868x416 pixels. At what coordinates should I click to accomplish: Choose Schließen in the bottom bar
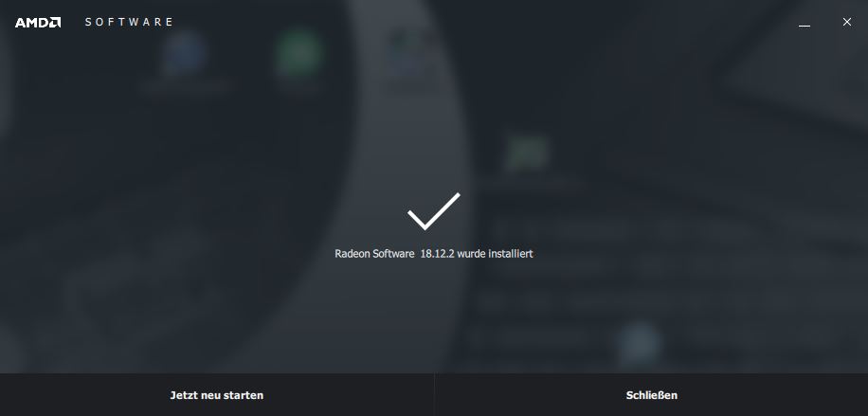[x=652, y=395]
